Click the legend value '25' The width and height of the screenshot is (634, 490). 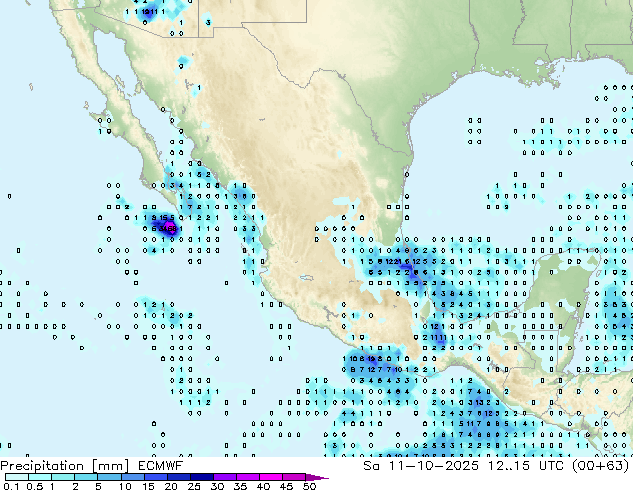[194, 486]
